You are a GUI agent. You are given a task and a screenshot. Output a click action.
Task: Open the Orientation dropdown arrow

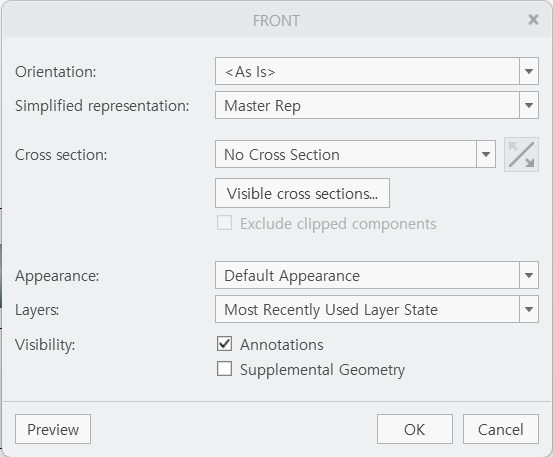(529, 71)
